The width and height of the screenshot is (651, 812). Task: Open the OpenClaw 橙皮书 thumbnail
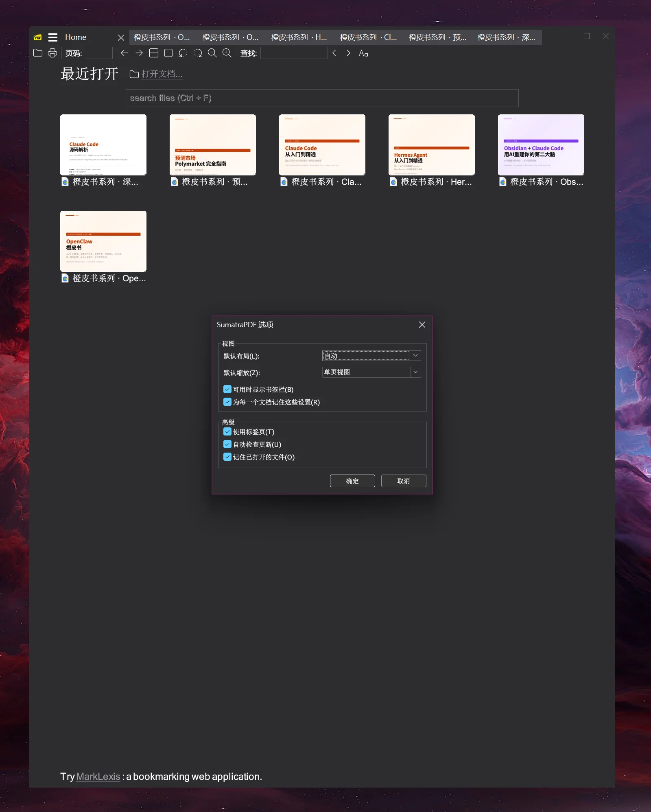pos(103,241)
